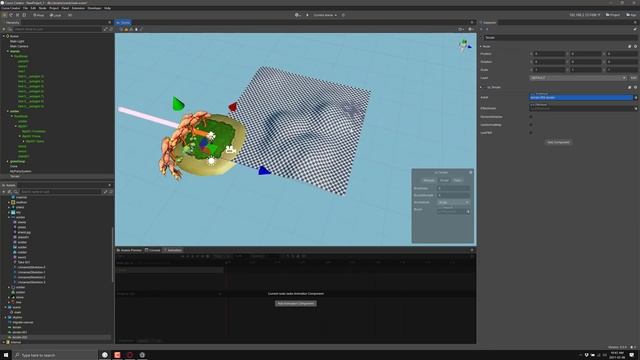Click the Edit button next to Layer
This screenshot has height=360, width=640.
(633, 78)
